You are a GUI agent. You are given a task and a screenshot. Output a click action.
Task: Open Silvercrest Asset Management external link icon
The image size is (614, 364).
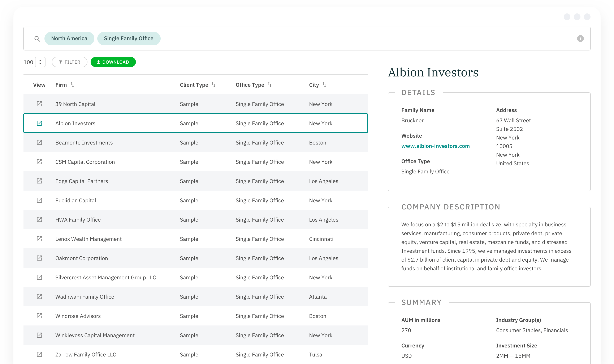coord(39,277)
